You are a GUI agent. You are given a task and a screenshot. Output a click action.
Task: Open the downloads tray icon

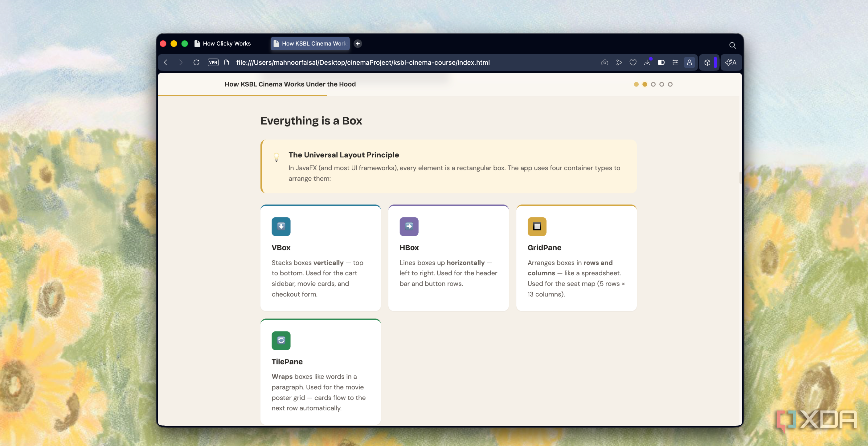click(647, 62)
